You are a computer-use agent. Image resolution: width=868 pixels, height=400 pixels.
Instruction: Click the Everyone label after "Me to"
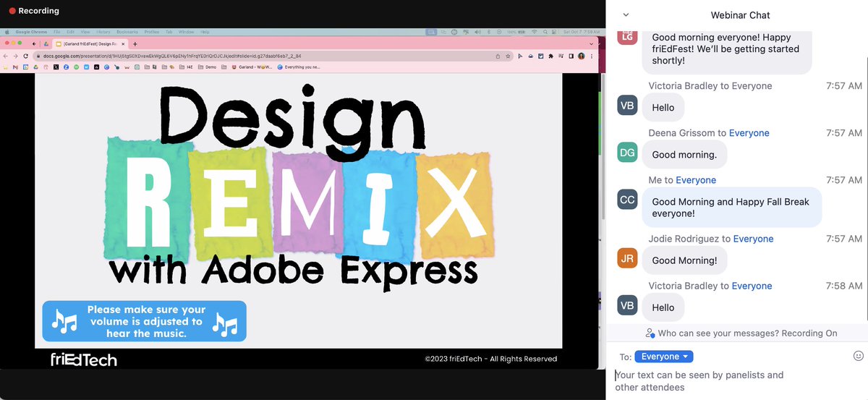click(696, 180)
